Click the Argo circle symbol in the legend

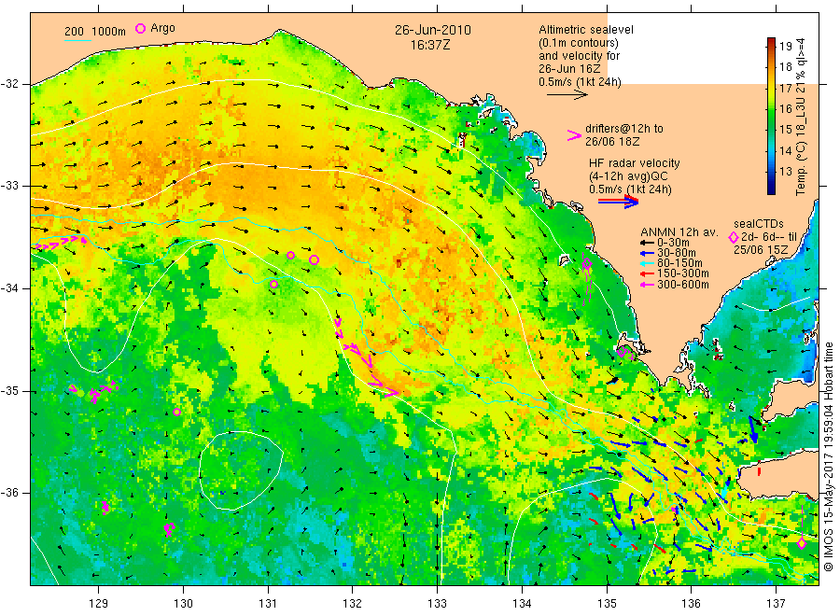click(140, 28)
